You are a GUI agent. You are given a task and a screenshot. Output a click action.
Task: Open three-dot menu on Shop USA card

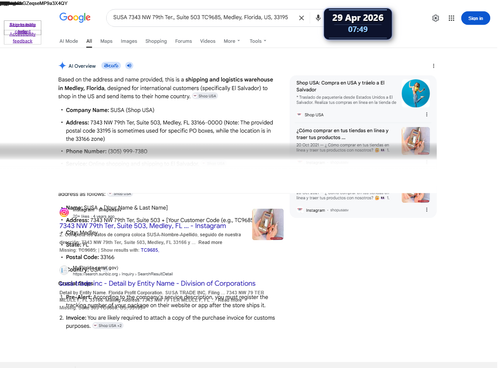(426, 115)
